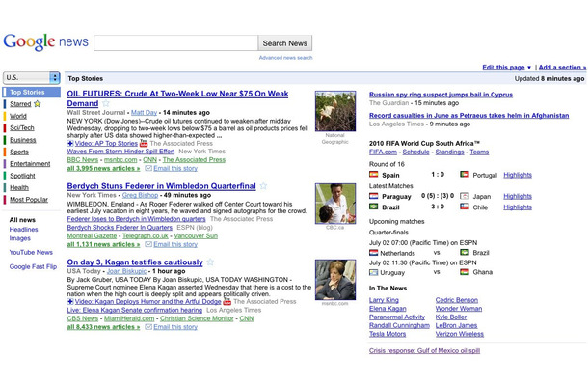588x386 pixels.
Task: Click the Add a section link
Action: (x=562, y=68)
